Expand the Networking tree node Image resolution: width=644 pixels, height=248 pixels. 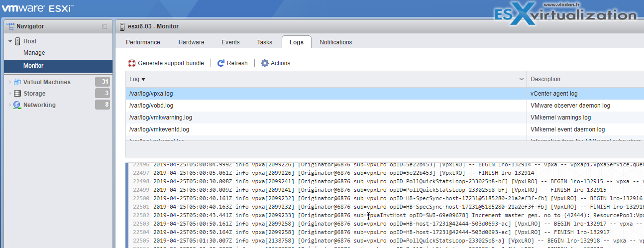click(x=10, y=105)
